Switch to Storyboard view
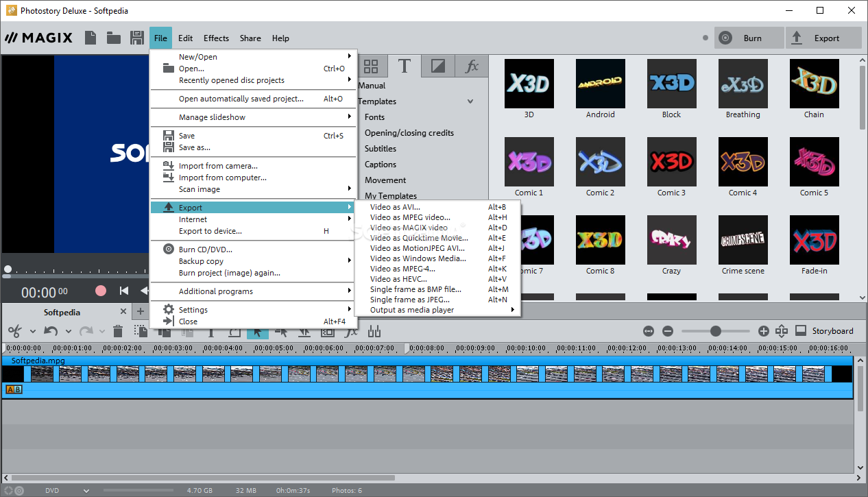 click(x=825, y=331)
